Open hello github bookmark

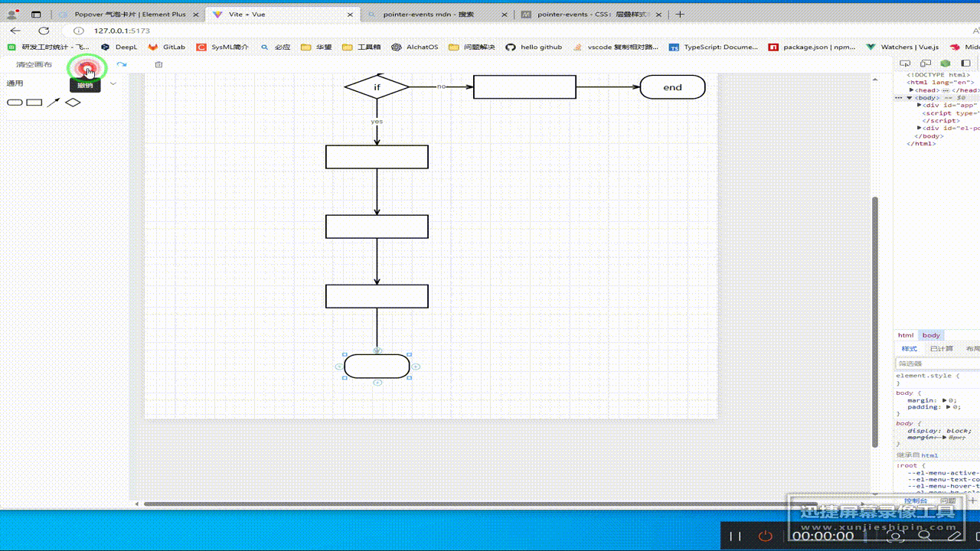tap(534, 47)
